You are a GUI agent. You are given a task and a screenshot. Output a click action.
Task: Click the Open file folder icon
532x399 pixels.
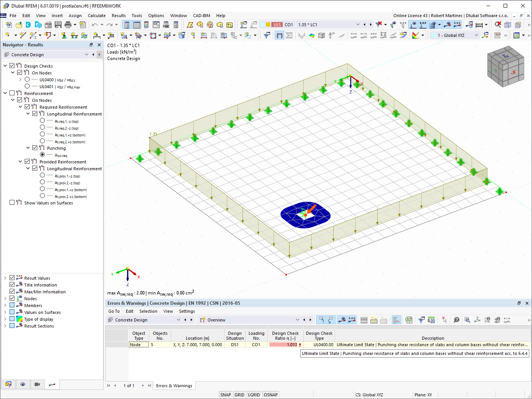[x=19, y=25]
